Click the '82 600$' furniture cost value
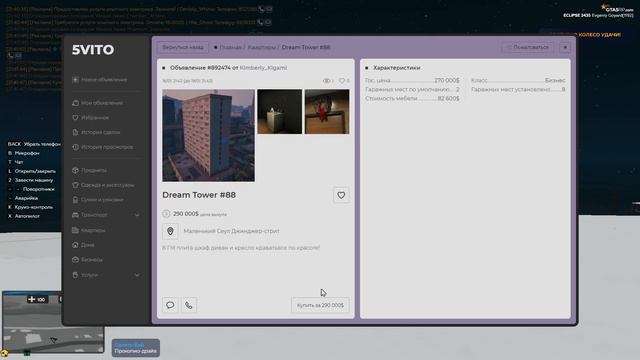Image resolution: width=640 pixels, height=360 pixels. (449, 98)
